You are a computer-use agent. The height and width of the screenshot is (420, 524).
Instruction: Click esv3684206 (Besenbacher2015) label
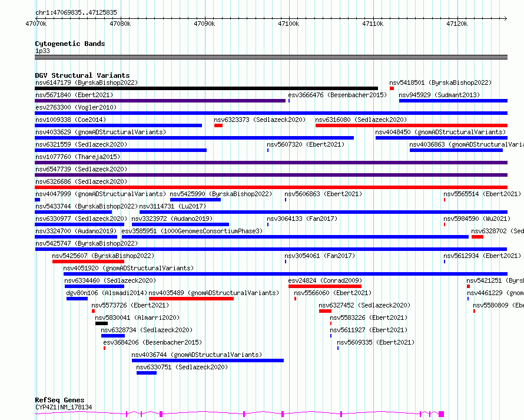[x=152, y=342]
